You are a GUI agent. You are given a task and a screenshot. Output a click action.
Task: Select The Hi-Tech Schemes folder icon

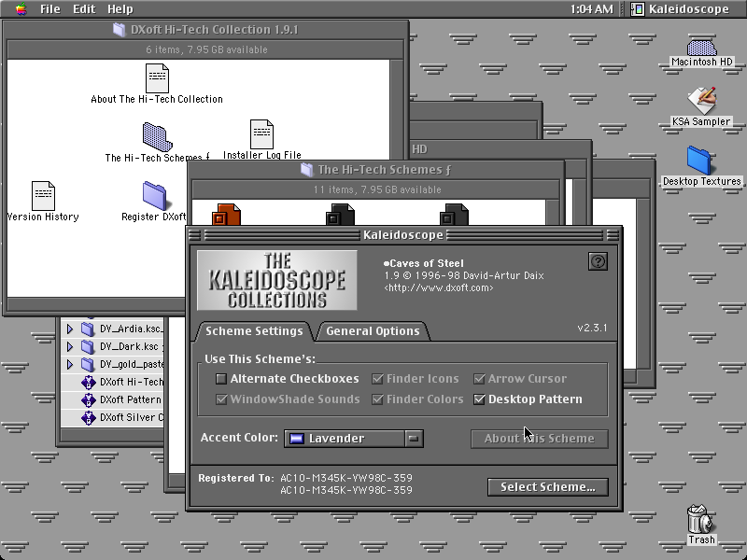157,137
